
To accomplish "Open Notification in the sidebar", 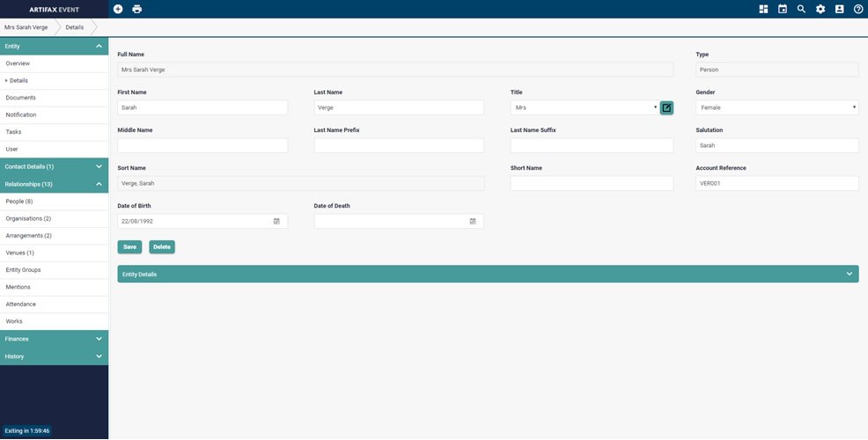I will coord(55,115).
